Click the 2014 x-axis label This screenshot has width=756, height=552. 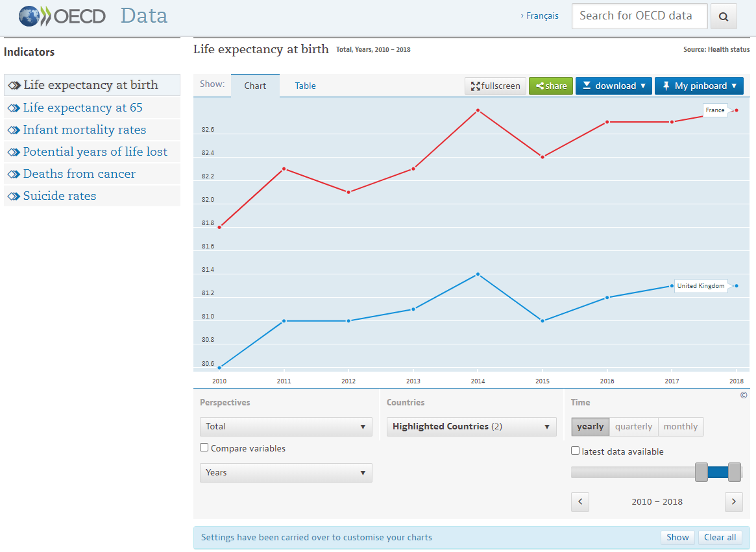click(x=478, y=381)
